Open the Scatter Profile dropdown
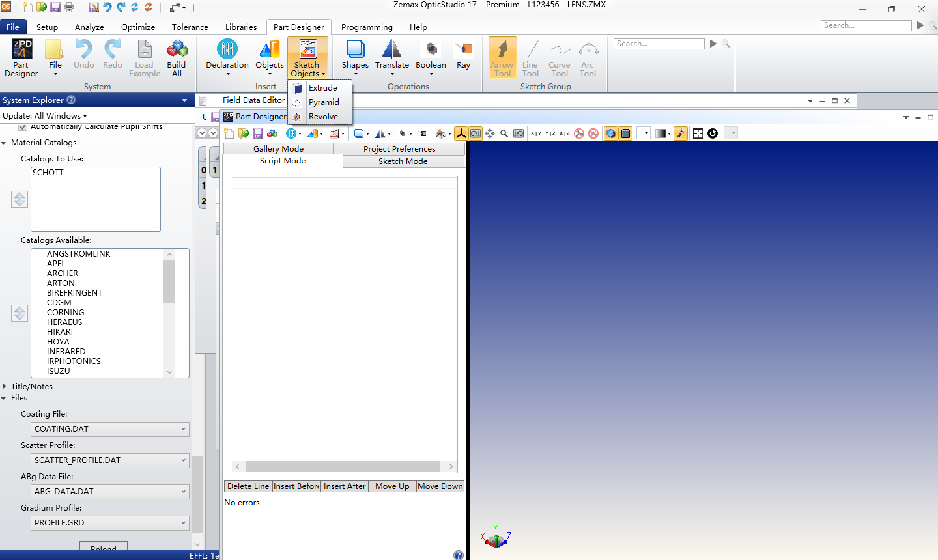Viewport: 938px width, 560px height. tap(110, 460)
